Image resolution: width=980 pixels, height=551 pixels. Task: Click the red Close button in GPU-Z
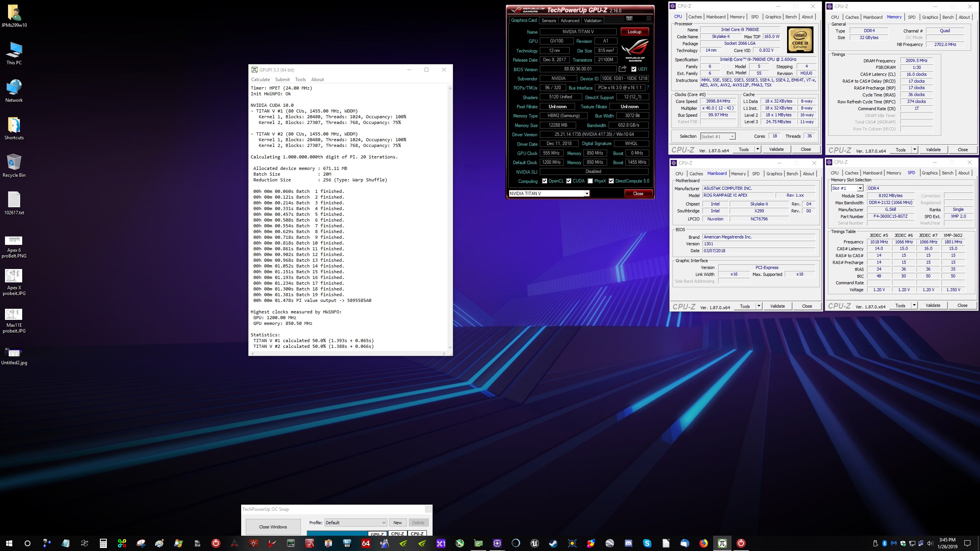tap(638, 194)
